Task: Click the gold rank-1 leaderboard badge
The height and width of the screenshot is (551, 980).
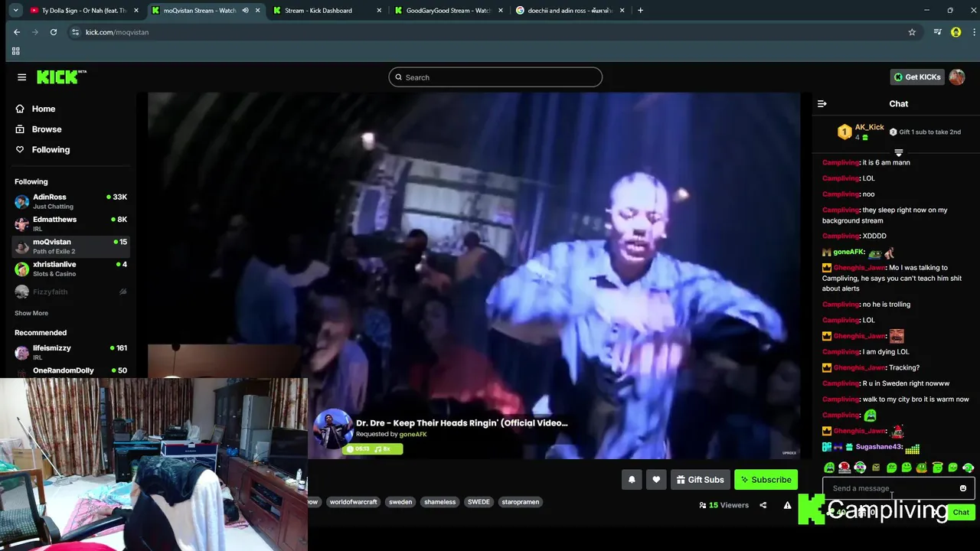Action: (x=844, y=132)
